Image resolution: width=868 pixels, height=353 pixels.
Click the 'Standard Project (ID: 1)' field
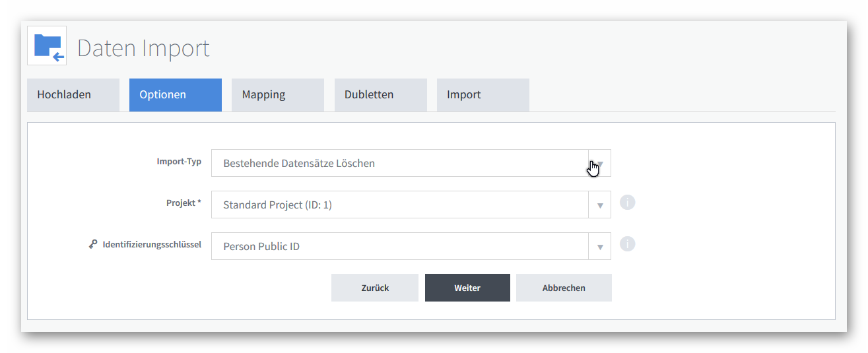(x=411, y=205)
